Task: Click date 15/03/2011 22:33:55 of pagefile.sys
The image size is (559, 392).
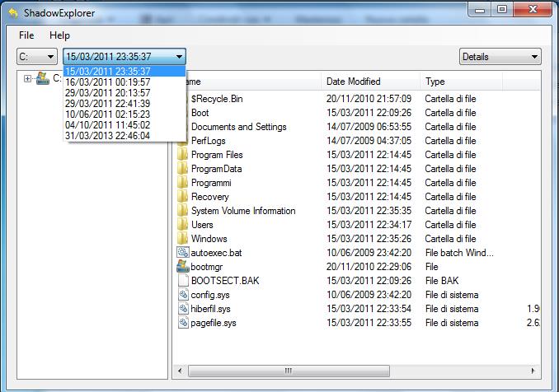Action: click(x=369, y=323)
